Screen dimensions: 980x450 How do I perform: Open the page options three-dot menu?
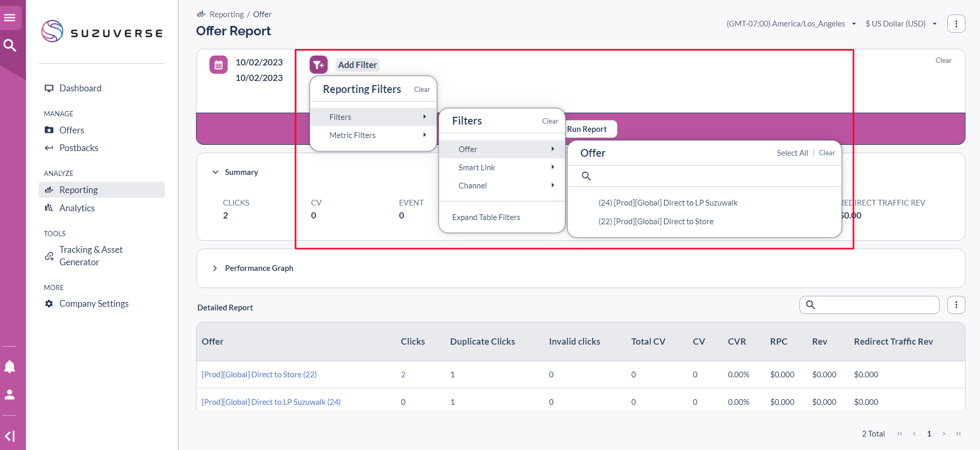(956, 24)
